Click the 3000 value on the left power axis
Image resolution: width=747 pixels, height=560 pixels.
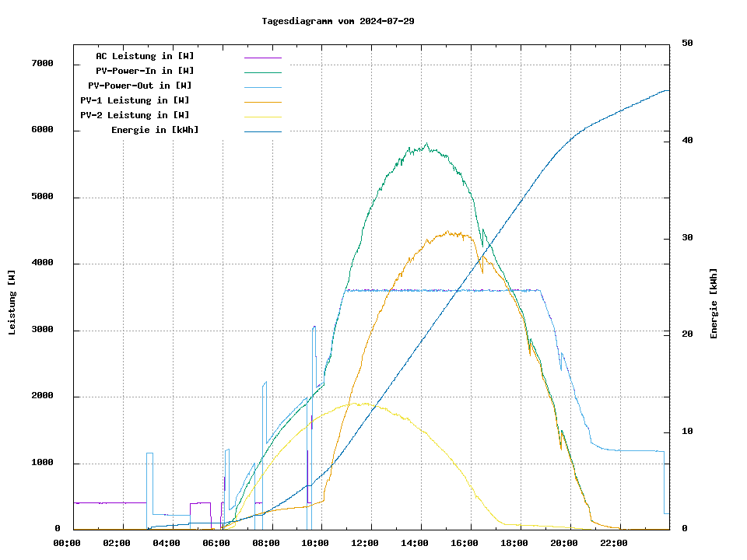tap(42, 331)
